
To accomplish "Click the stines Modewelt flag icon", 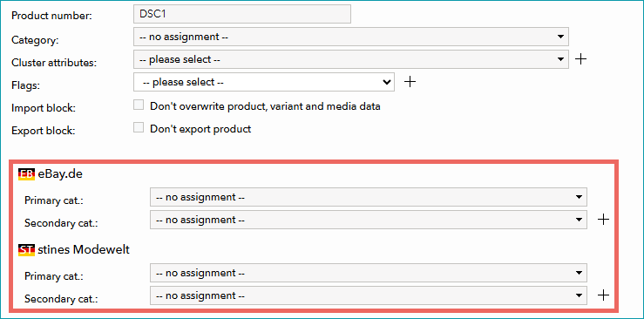I will coord(26,250).
